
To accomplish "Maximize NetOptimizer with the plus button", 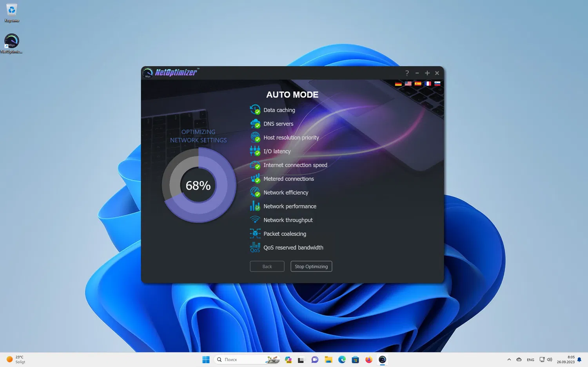I will (x=427, y=73).
